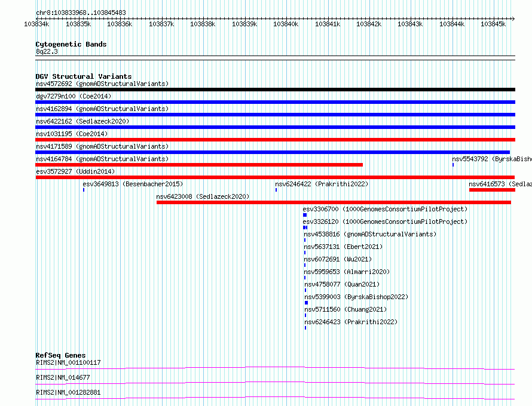Click the nsv6246422 small blue marker

(x=276, y=190)
